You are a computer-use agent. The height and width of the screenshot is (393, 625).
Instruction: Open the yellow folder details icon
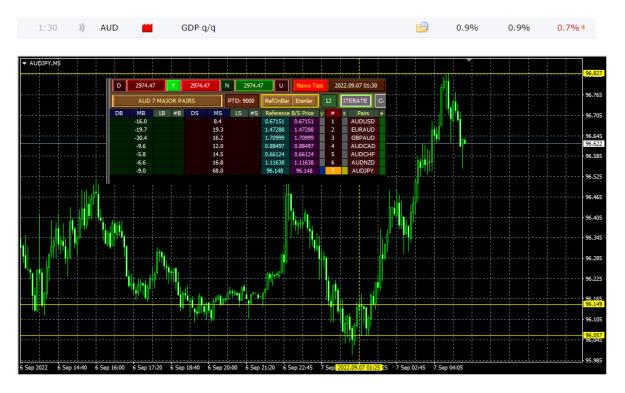[422, 28]
